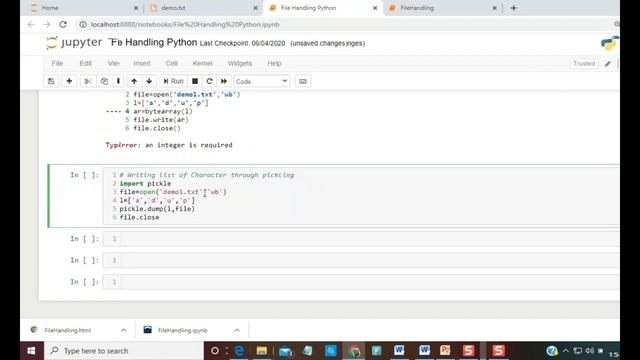Expand FileHandling.ipynb download options
The image size is (640, 360).
(x=237, y=330)
